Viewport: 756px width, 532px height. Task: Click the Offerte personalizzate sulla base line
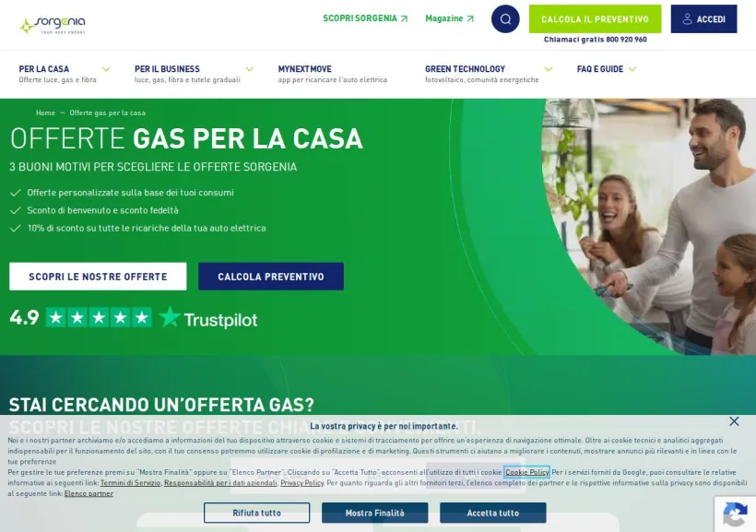[130, 193]
